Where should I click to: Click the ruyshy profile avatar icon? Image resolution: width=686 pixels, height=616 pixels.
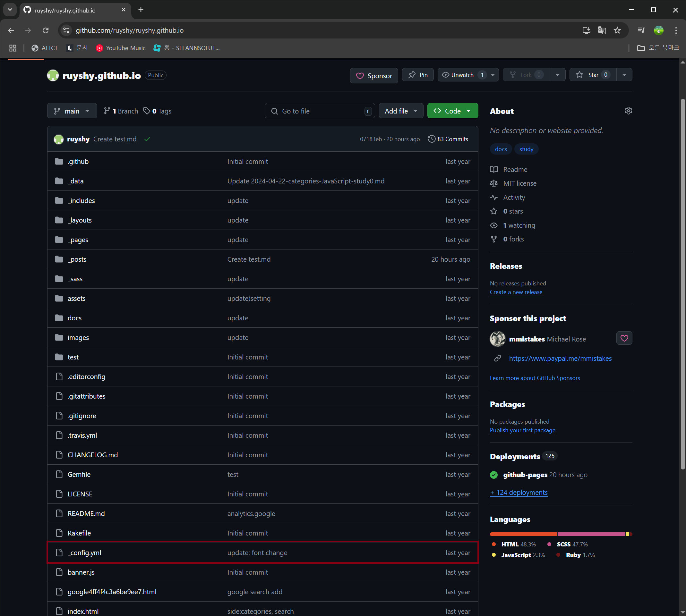point(59,139)
